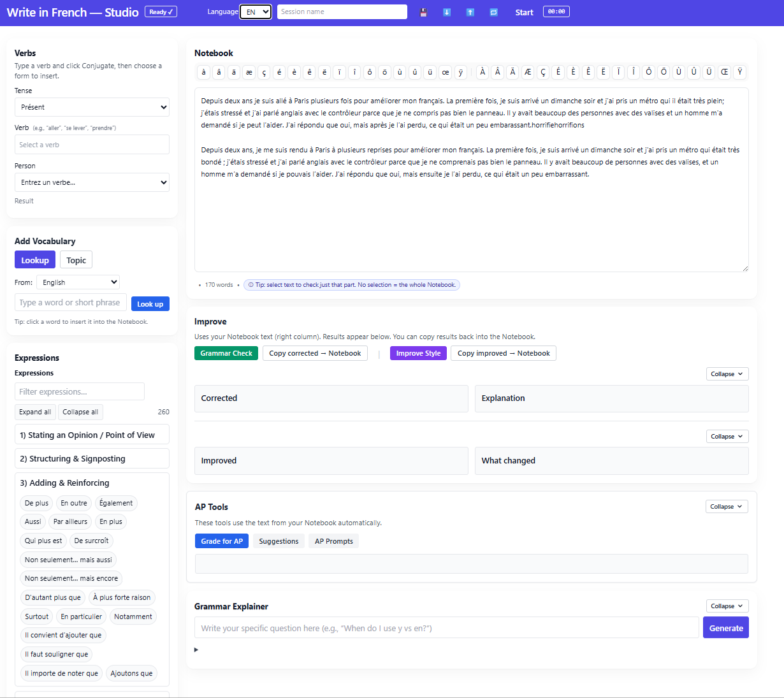Insert the expression 'Non seulement… mais aussi'
The width and height of the screenshot is (784, 698).
(68, 560)
